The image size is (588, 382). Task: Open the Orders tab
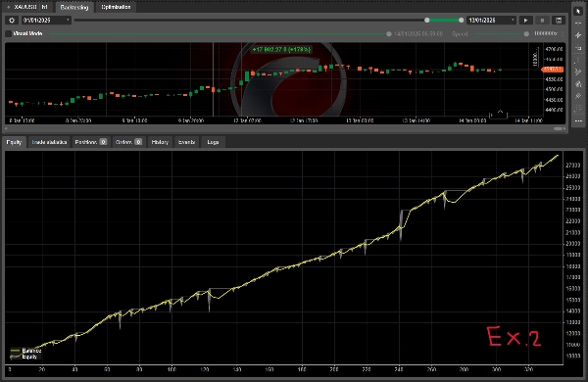tap(128, 142)
